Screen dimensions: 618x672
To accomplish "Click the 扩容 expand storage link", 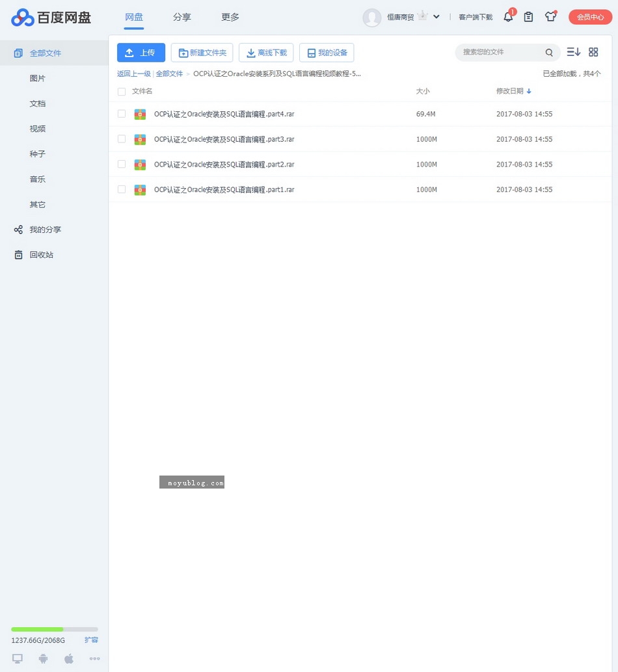I will coord(91,640).
